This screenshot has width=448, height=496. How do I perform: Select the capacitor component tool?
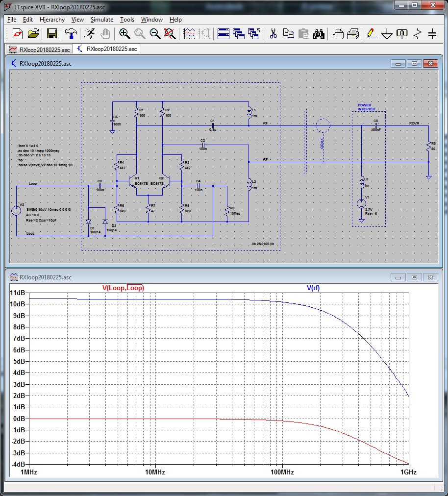(432, 34)
